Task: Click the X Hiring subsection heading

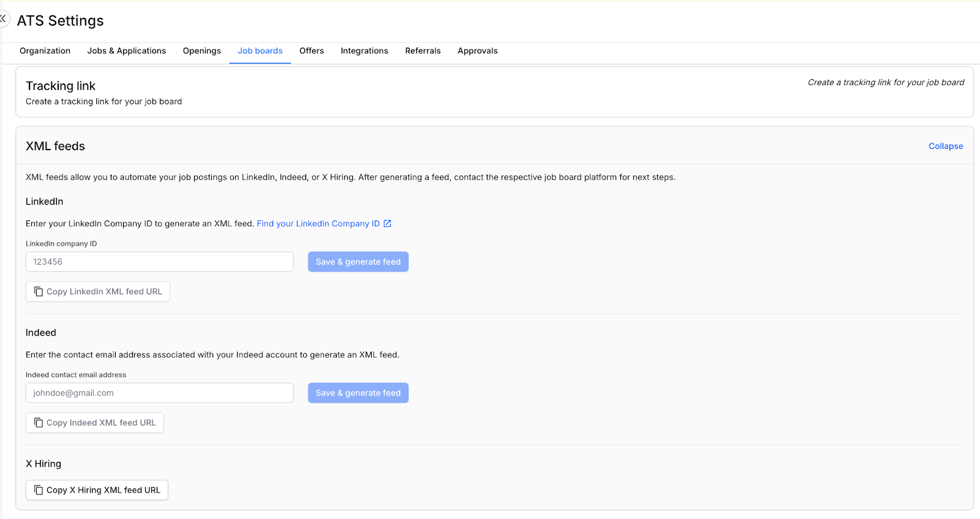Action: 43,464
